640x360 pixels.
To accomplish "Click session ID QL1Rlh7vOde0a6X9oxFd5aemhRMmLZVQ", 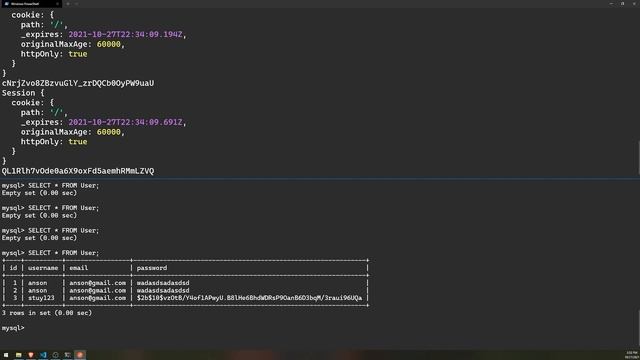I will [78, 171].
